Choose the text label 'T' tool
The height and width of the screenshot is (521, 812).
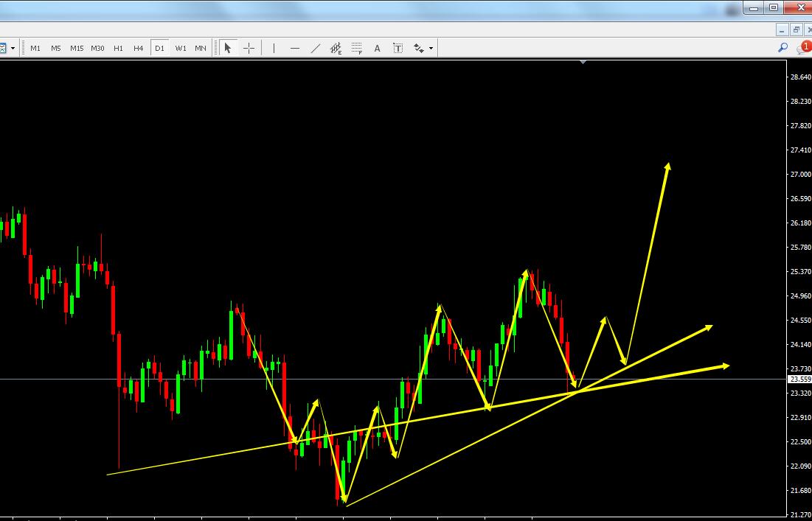point(398,48)
